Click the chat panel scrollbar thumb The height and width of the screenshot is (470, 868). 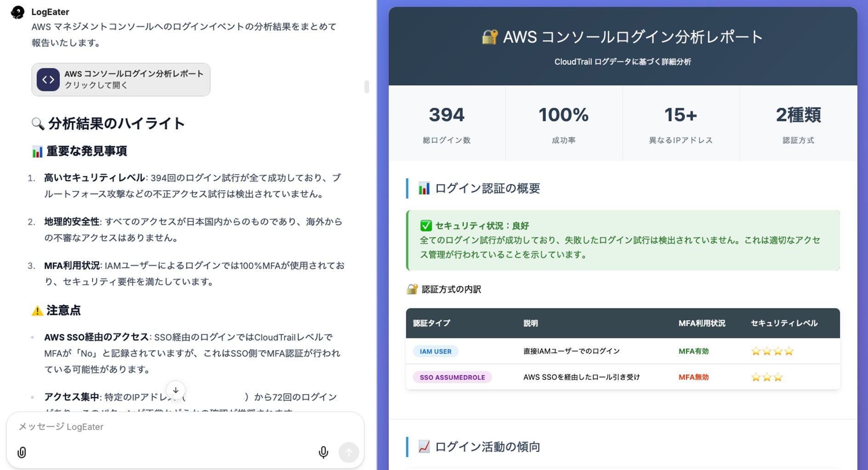point(366,86)
